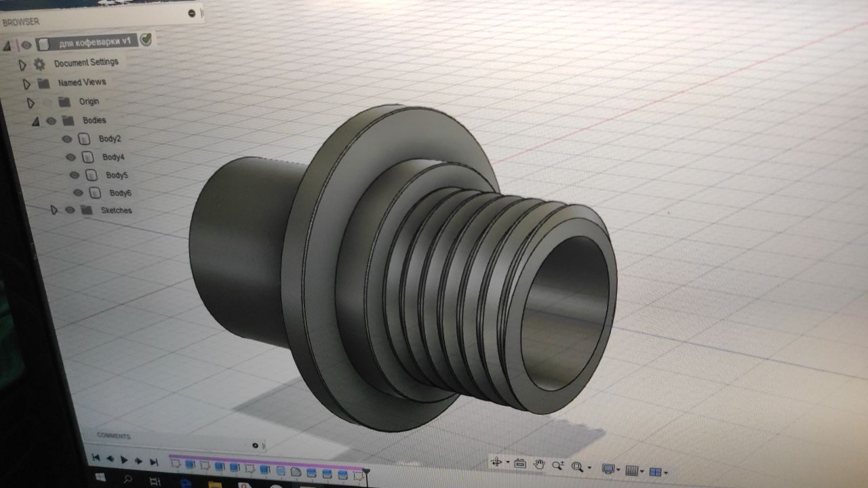
Task: Click the Body2 body icon
Action: point(84,139)
